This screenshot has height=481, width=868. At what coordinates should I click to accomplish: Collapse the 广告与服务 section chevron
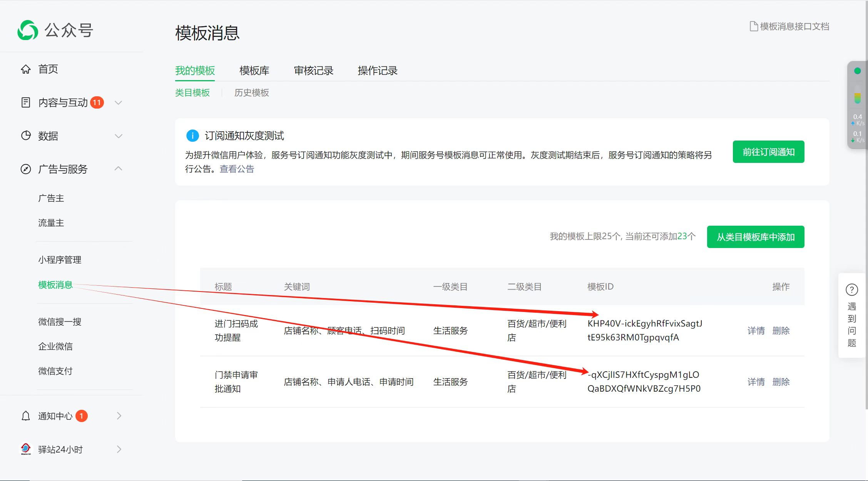119,169
